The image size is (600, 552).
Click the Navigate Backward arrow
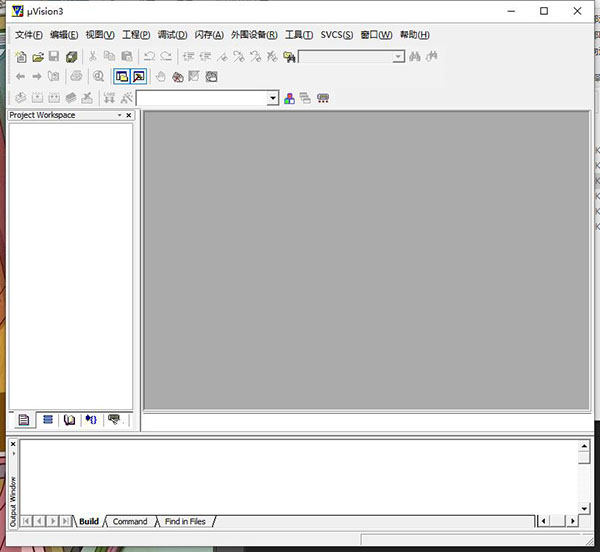(20, 77)
